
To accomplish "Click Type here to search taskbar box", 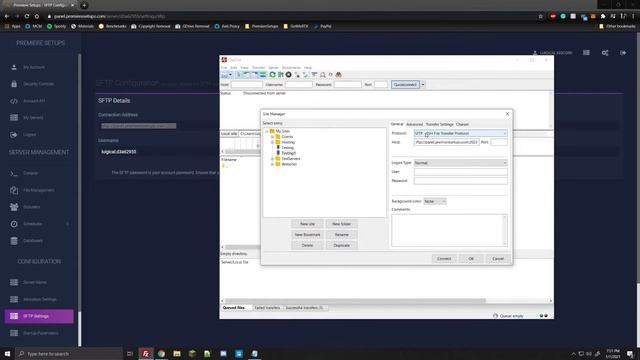I will click(69, 353).
